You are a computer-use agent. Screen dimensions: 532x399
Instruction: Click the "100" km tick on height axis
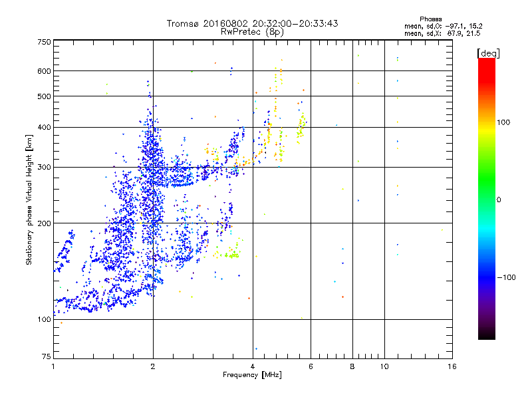tap(44, 319)
